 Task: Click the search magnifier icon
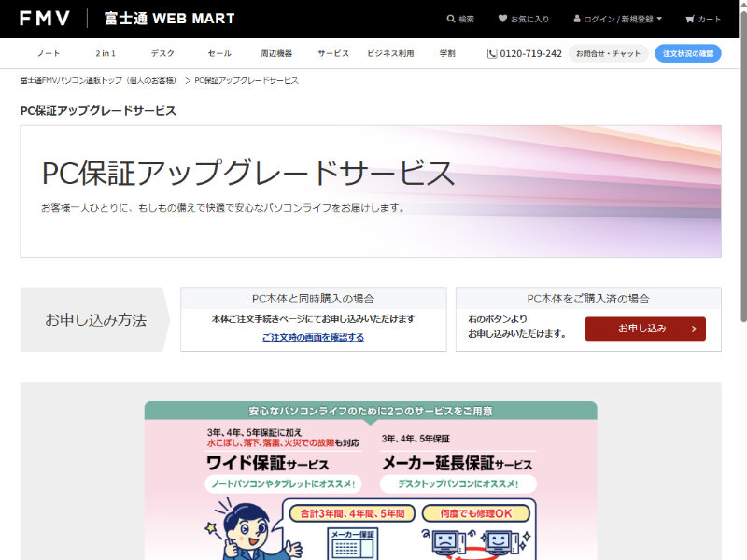coord(452,19)
